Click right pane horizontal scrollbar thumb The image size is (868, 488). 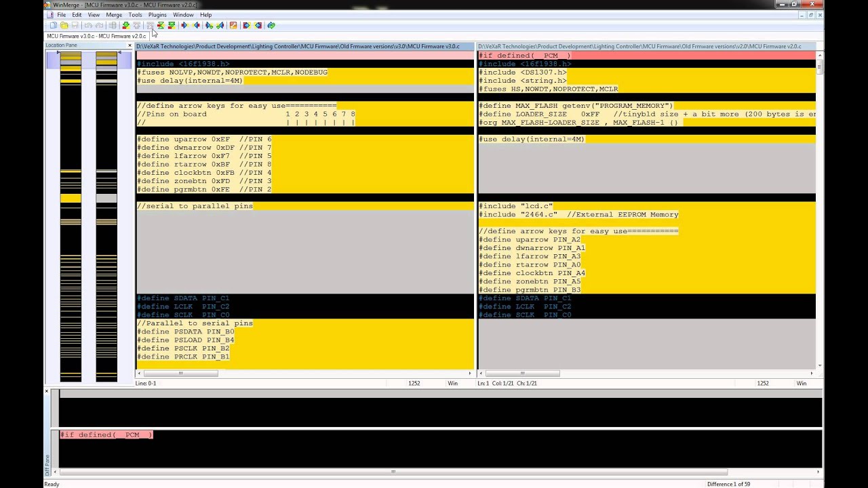(523, 373)
